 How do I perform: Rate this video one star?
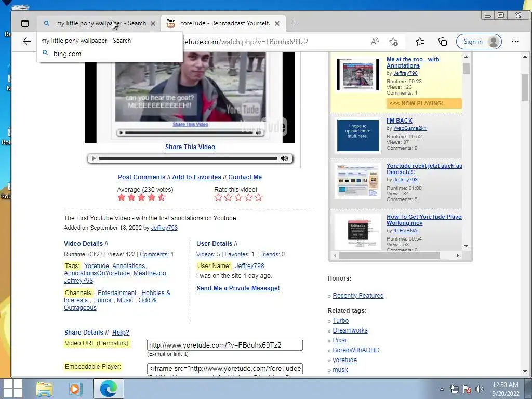point(218,197)
